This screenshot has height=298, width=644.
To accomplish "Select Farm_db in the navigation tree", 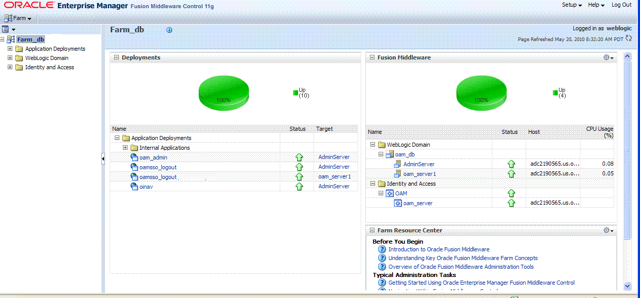I will [31, 39].
